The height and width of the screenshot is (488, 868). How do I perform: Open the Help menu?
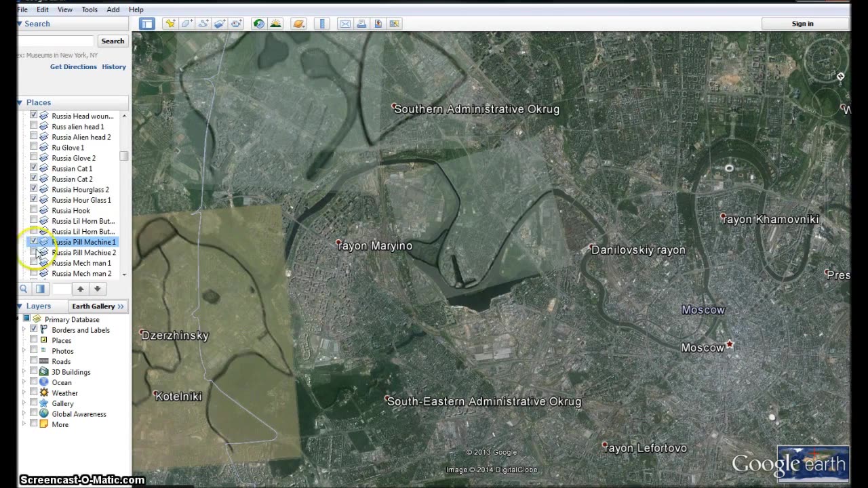point(136,9)
